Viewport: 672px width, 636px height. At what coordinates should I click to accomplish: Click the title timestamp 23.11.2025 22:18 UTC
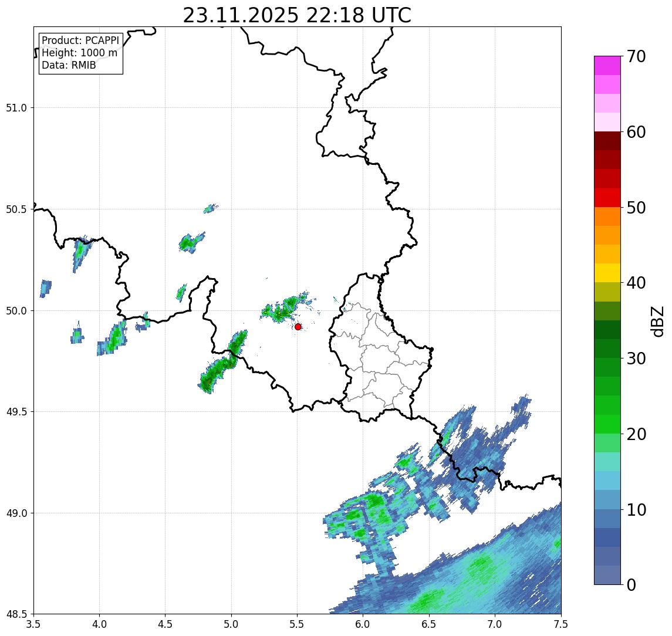[x=297, y=15]
